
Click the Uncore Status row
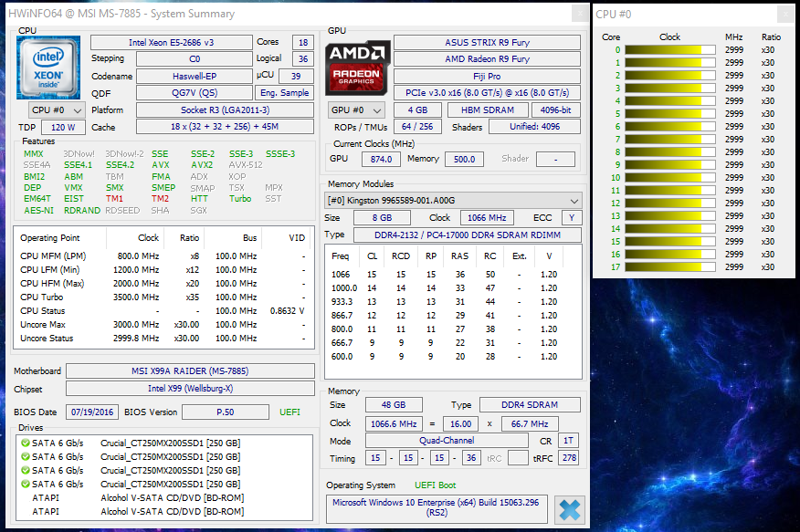tap(163, 339)
